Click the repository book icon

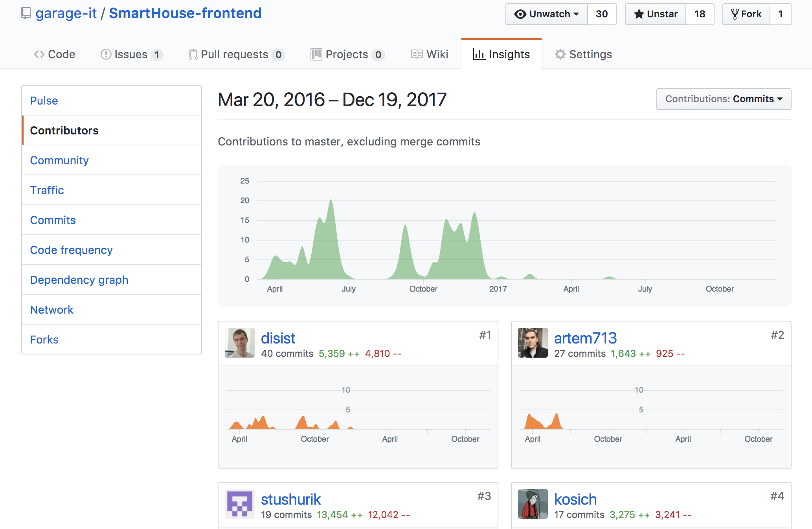click(26, 13)
